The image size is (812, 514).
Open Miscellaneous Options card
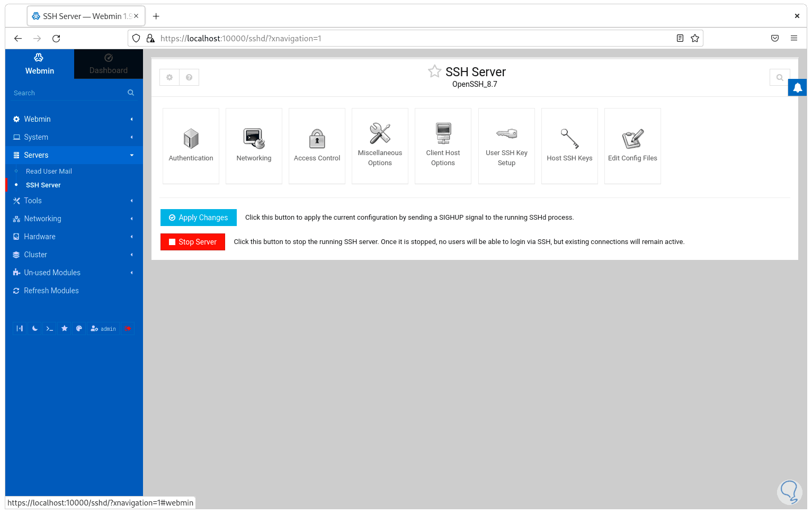pyautogui.click(x=380, y=146)
